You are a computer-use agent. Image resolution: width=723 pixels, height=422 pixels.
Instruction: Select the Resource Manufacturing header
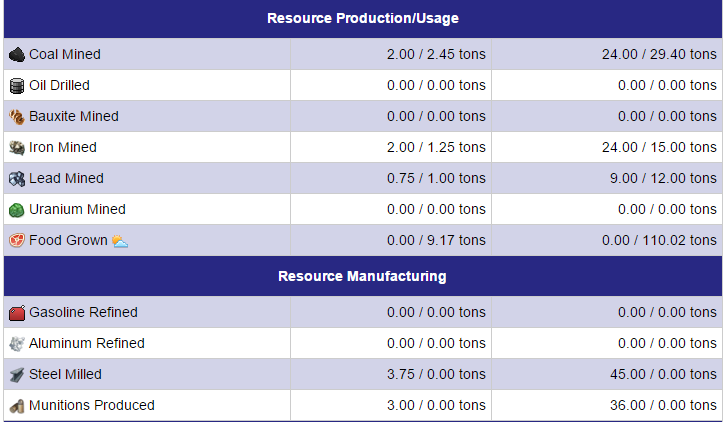click(363, 276)
